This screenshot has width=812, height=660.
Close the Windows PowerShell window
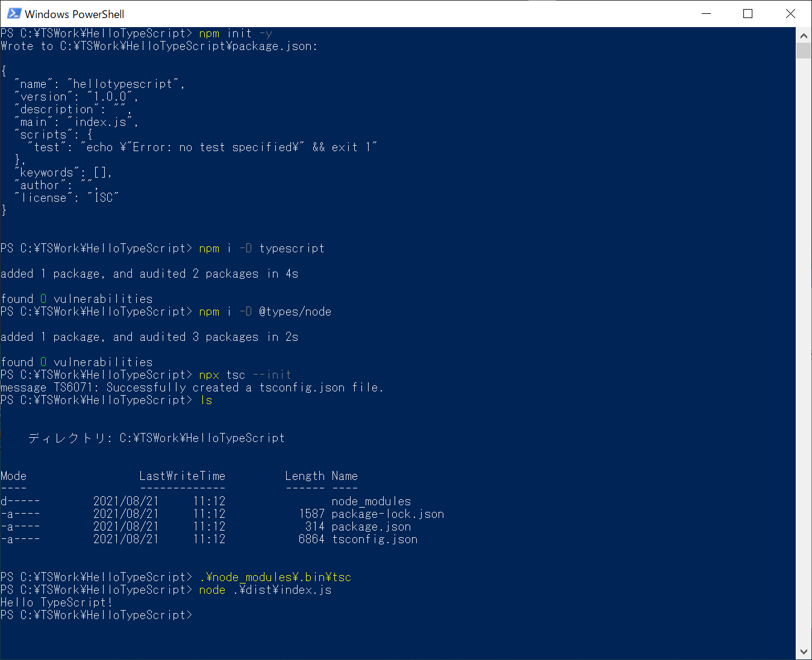[x=790, y=13]
